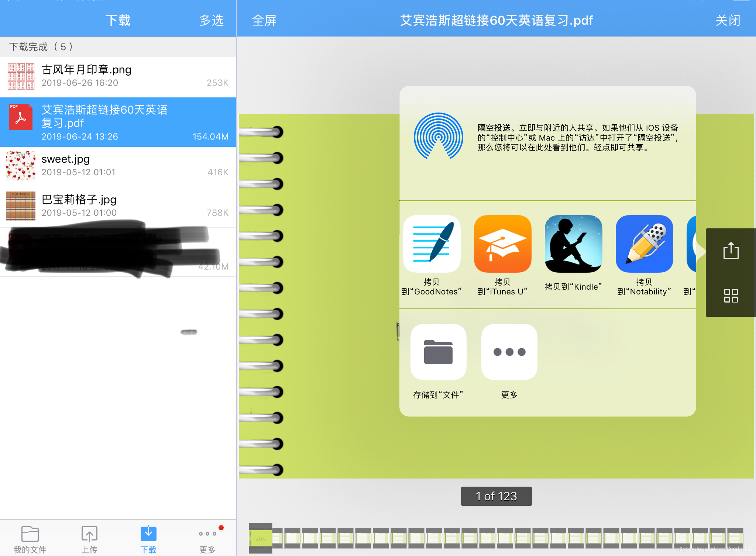Image resolution: width=756 pixels, height=556 pixels.
Task: Switch to 上传 tab
Action: click(x=89, y=539)
